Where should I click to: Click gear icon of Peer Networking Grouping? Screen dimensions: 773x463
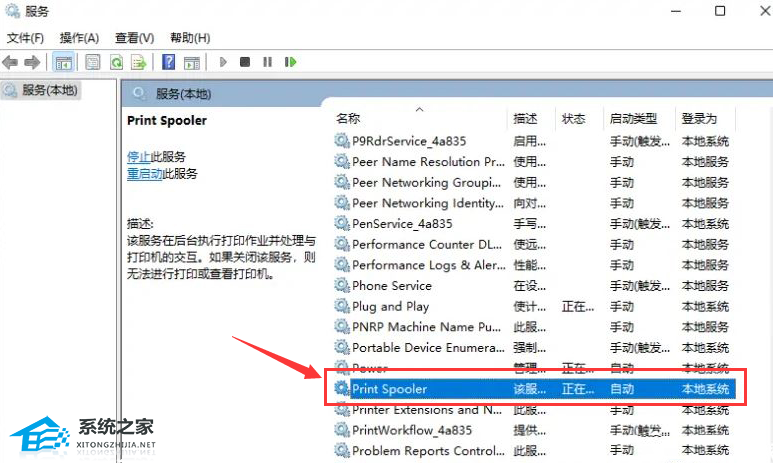coord(342,182)
